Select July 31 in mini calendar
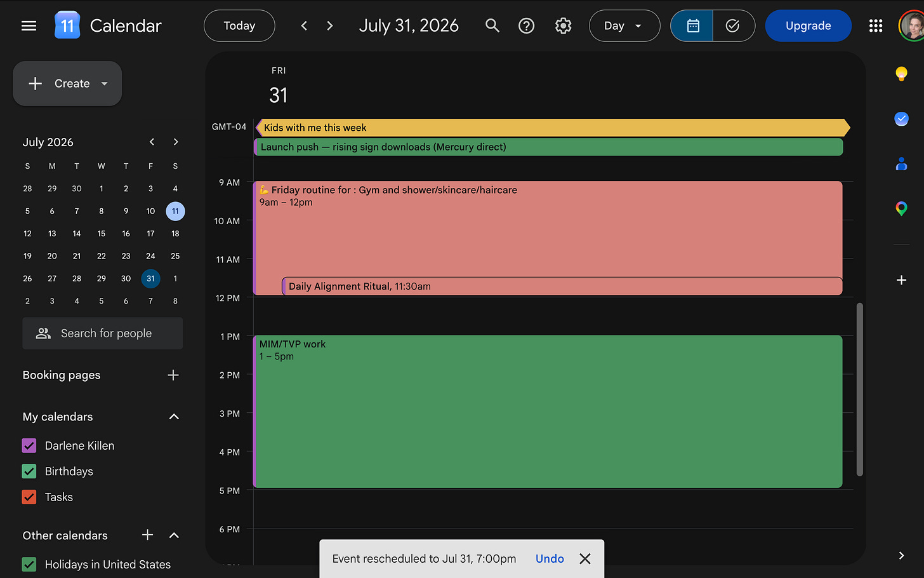The width and height of the screenshot is (924, 578). click(x=150, y=279)
